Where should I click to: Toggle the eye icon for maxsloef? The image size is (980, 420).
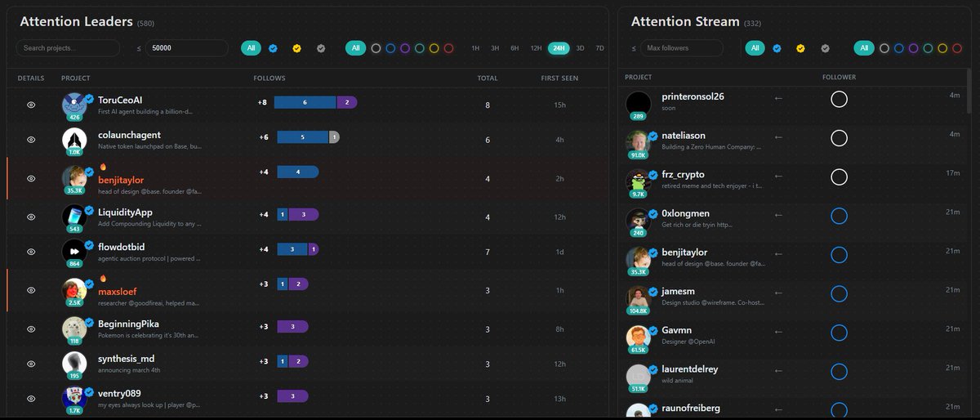(31, 290)
